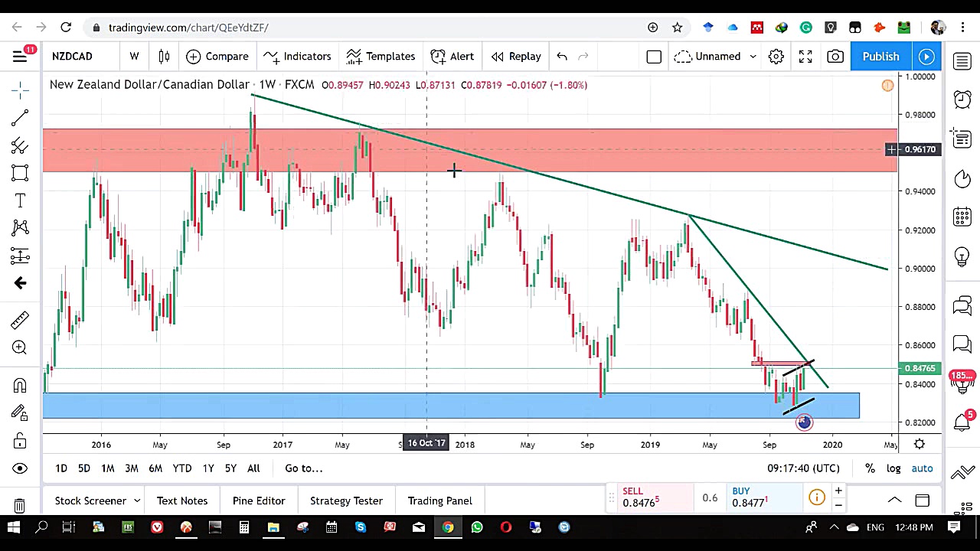Open the watchlist panel in right sidebar
This screenshot has height=551, width=980.
coord(962,61)
